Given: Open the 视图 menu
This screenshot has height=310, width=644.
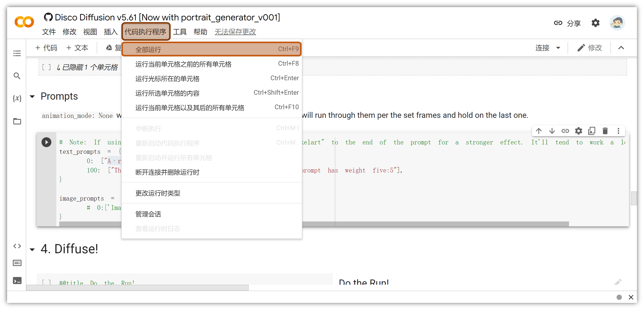Looking at the screenshot, I should 90,32.
